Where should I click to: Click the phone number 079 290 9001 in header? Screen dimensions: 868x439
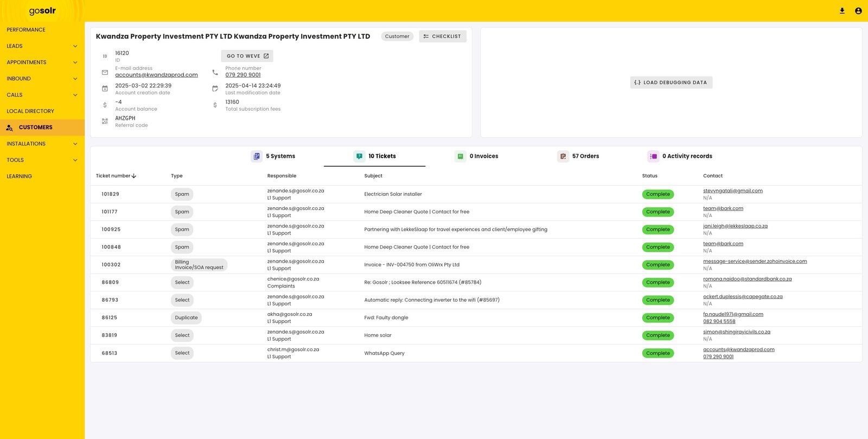(x=243, y=75)
